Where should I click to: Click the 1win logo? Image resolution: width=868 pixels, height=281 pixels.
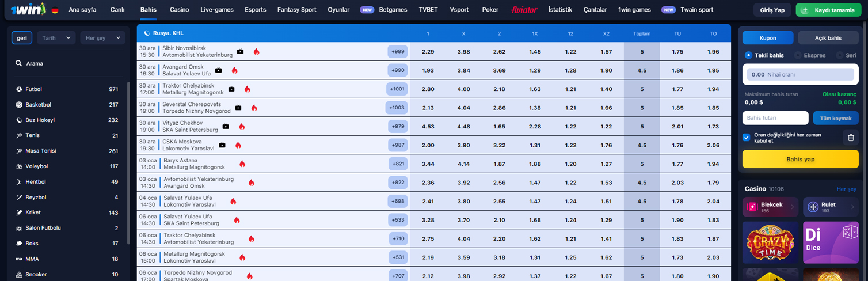tap(29, 10)
